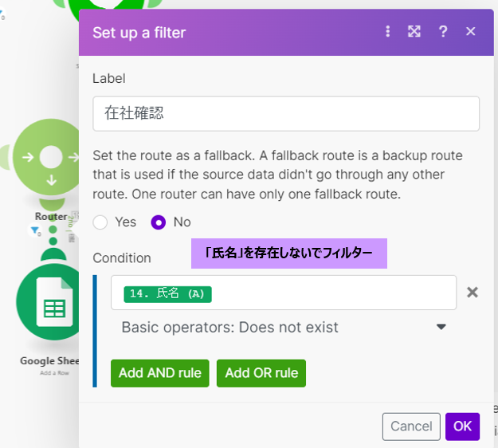Open the filter dialog's three-dot options menu
This screenshot has width=498, height=448.
[387, 31]
